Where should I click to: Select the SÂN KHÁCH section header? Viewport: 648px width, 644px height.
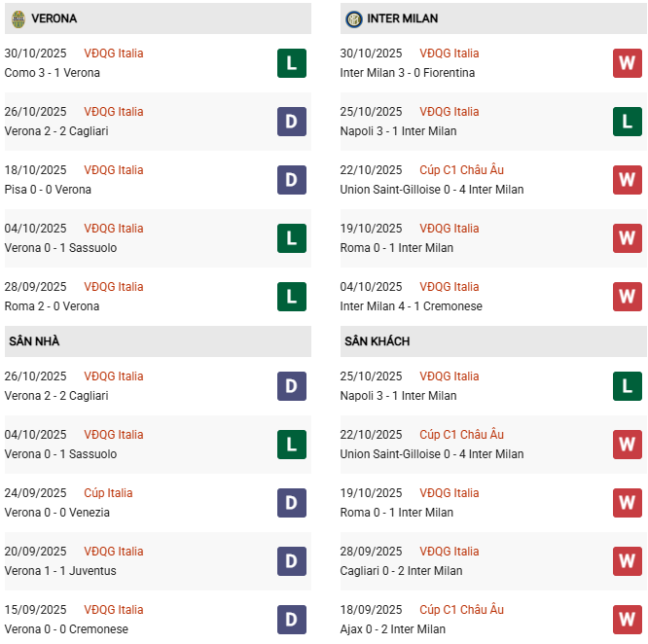coord(377,341)
